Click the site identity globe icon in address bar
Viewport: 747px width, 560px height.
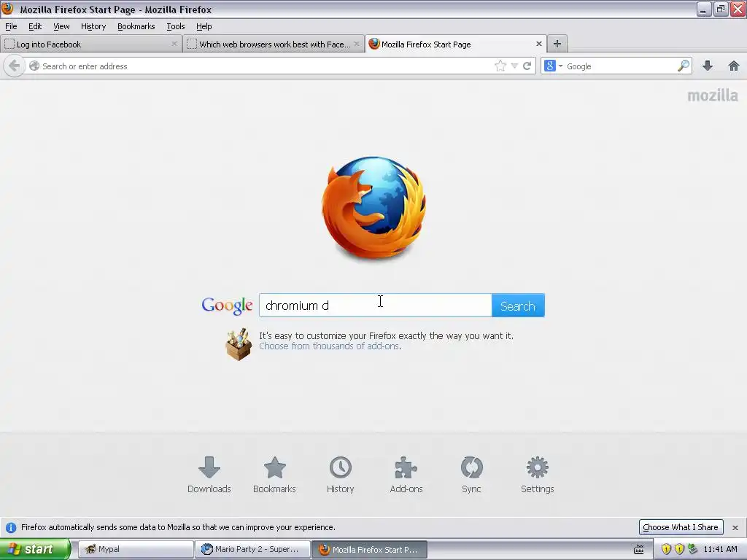click(34, 66)
